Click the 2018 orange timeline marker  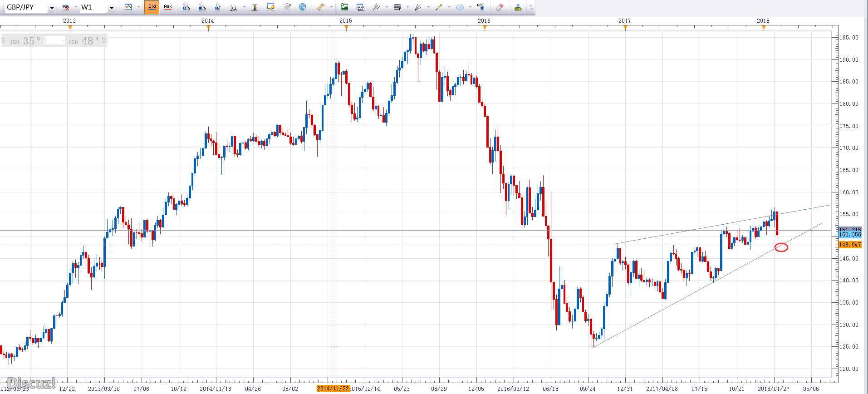tap(764, 28)
